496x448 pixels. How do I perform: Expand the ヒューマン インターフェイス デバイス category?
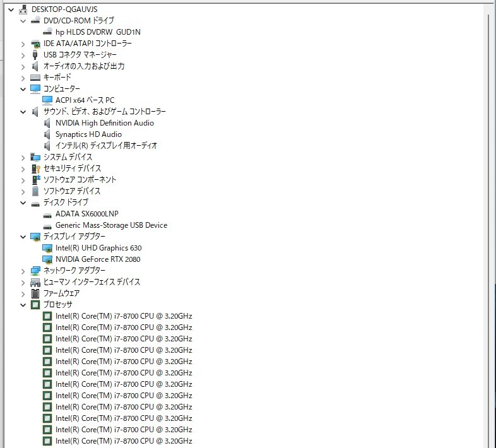[x=23, y=283]
